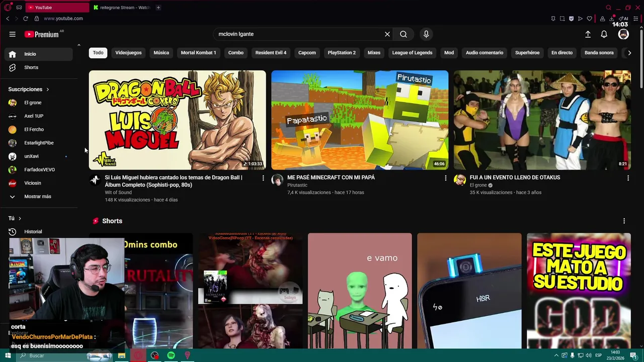Open the browser AI assistant icon

click(x=624, y=19)
